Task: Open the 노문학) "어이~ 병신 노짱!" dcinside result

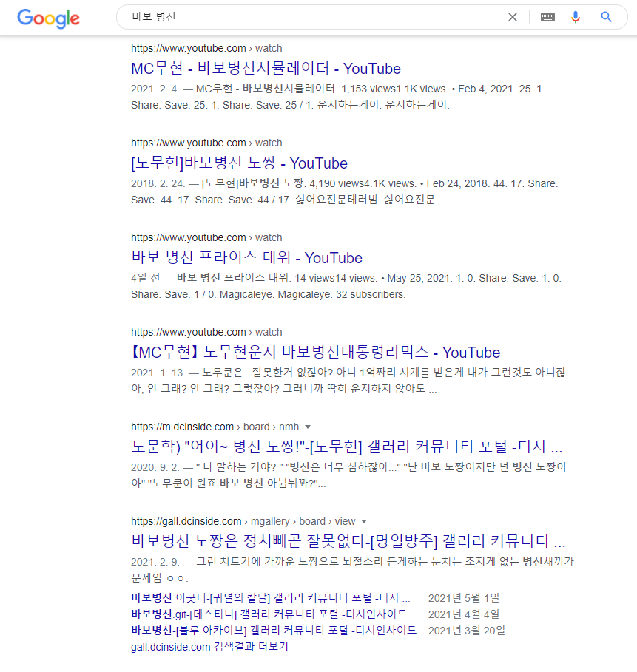Action: coord(346,447)
